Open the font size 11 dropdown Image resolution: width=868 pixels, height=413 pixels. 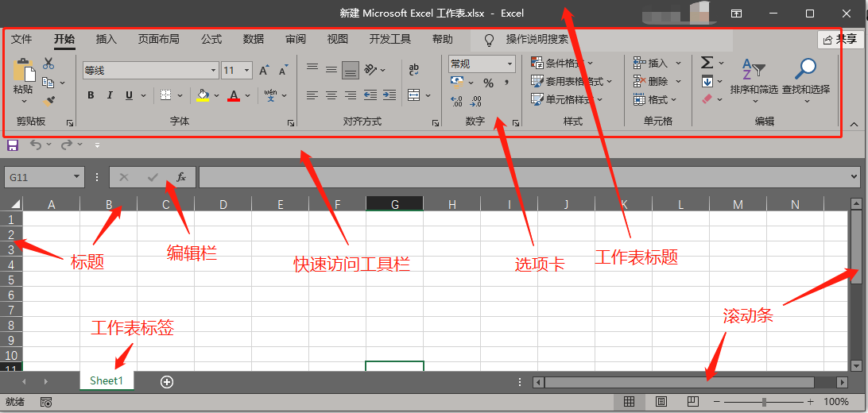coord(247,70)
